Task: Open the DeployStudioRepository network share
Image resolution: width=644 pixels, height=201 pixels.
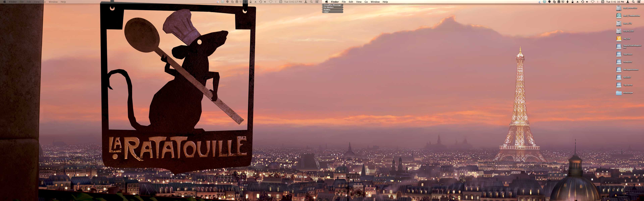Action: coord(619,46)
